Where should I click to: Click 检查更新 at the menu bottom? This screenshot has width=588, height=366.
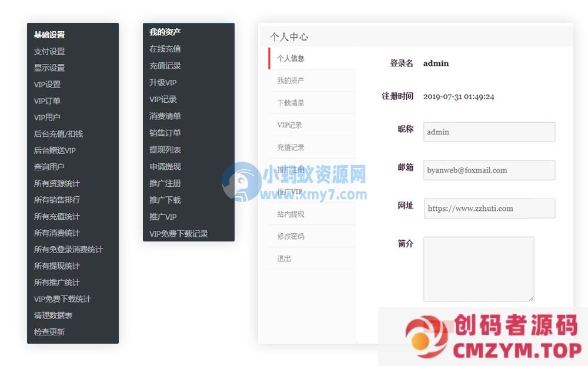click(49, 332)
